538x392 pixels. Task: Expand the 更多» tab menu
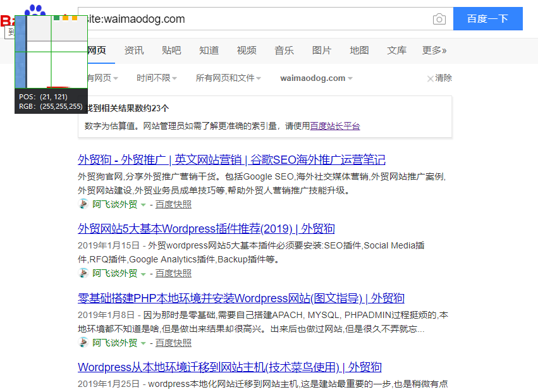pyautogui.click(x=434, y=51)
